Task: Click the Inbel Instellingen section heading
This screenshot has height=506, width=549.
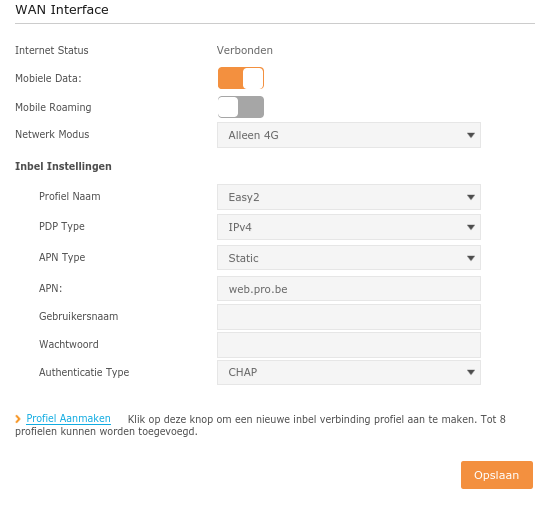Action: tap(63, 166)
